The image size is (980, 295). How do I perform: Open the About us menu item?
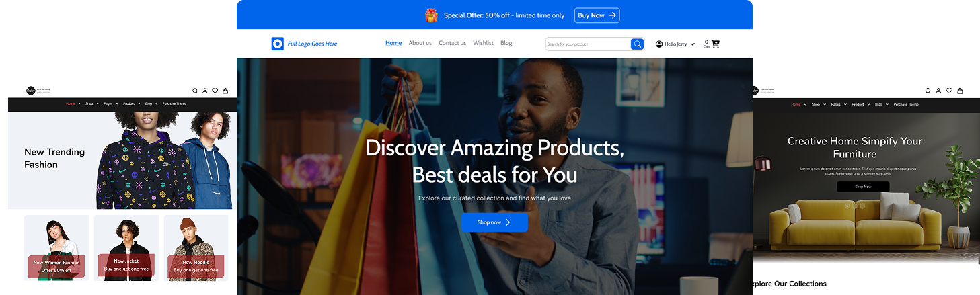tap(420, 43)
